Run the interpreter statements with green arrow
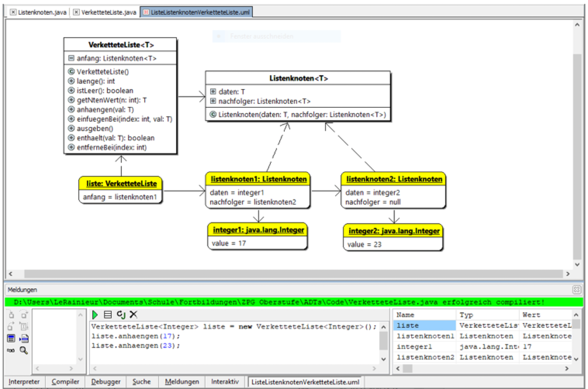 (95, 315)
